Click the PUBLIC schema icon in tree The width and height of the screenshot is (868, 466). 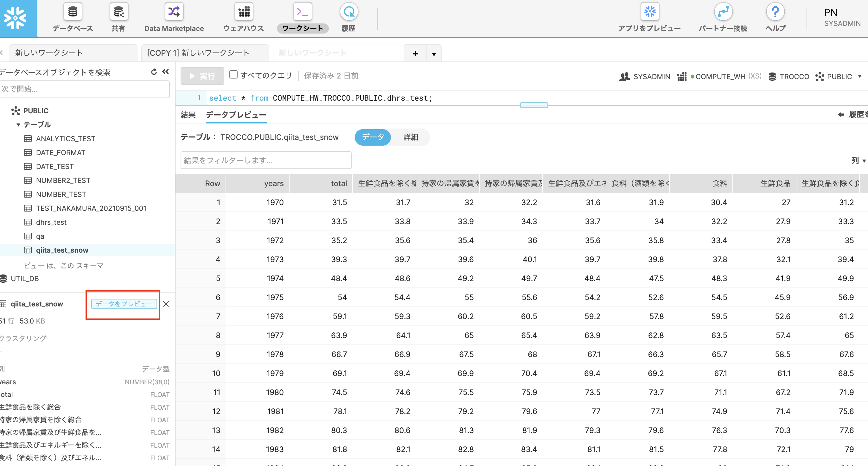point(16,111)
